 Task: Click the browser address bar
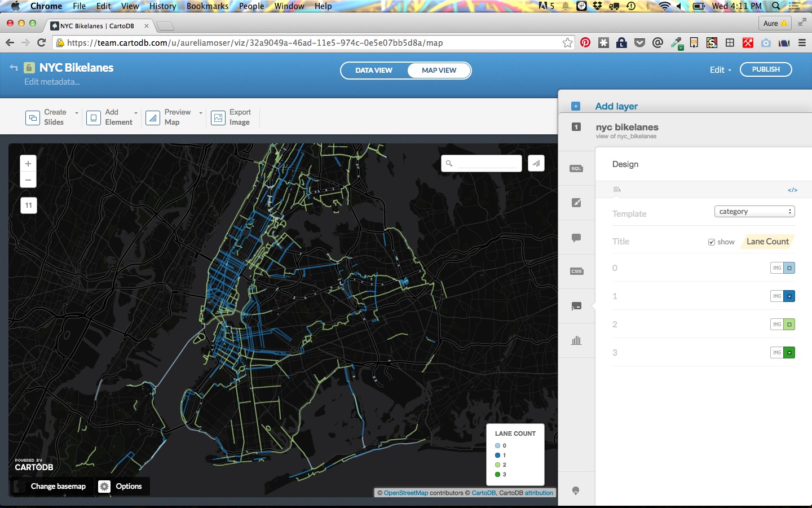pyautogui.click(x=314, y=43)
